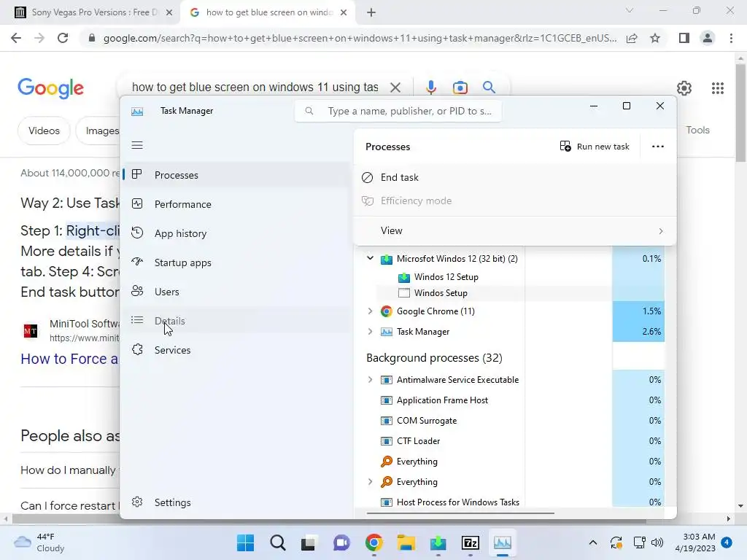Click Task Manager horizontal scrollbar
Viewport: 747px width, 560px height.
coord(460,513)
